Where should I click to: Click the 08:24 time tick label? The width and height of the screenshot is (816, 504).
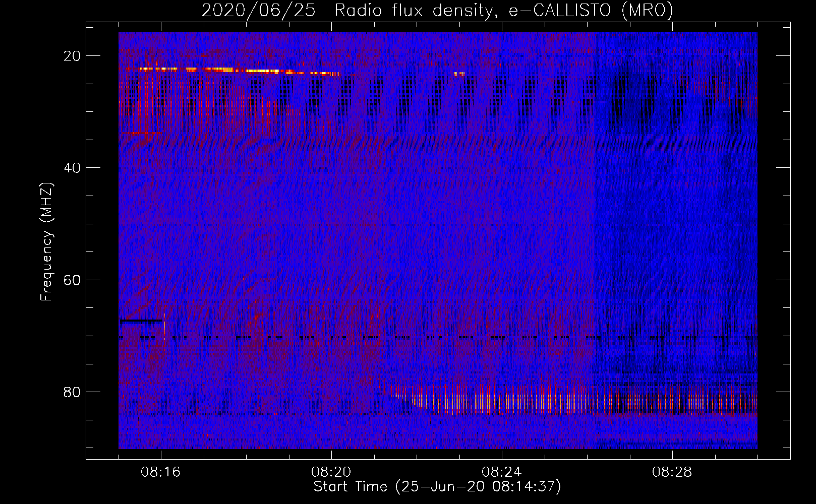pos(502,472)
